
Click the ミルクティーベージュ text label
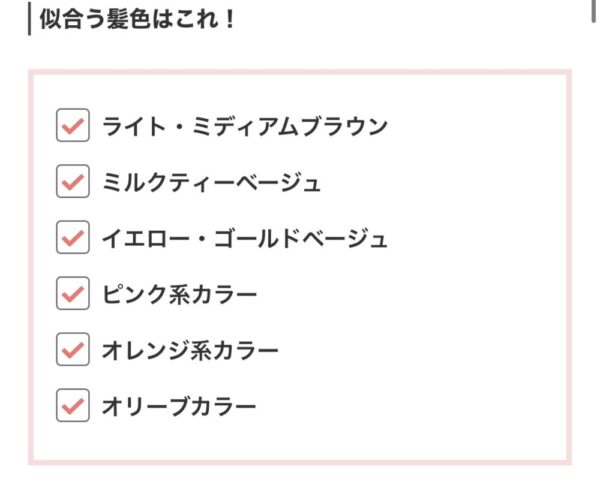(211, 182)
